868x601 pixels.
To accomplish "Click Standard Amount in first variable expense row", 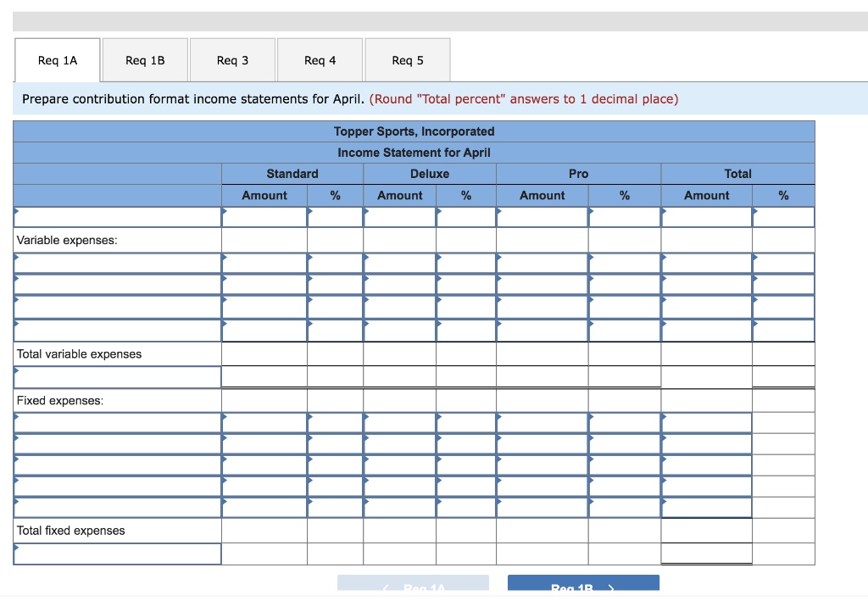I will point(264,264).
